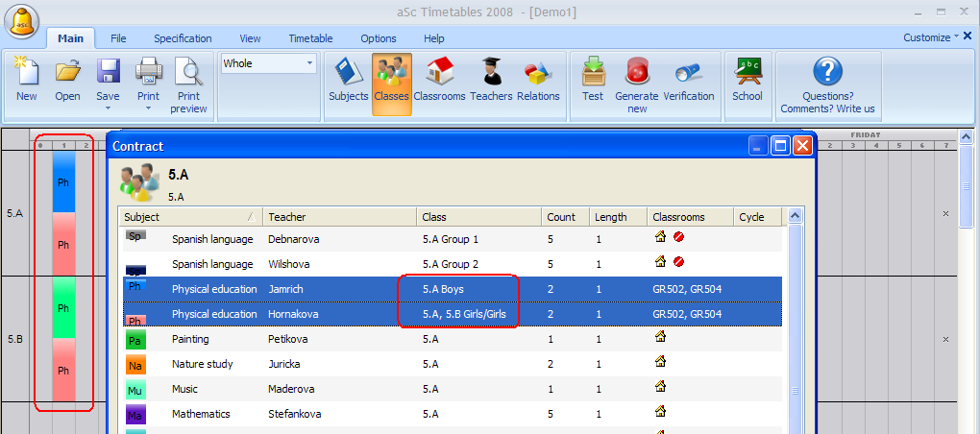980x434 pixels.
Task: Open the Timetable ribbon tab
Action: tap(310, 38)
